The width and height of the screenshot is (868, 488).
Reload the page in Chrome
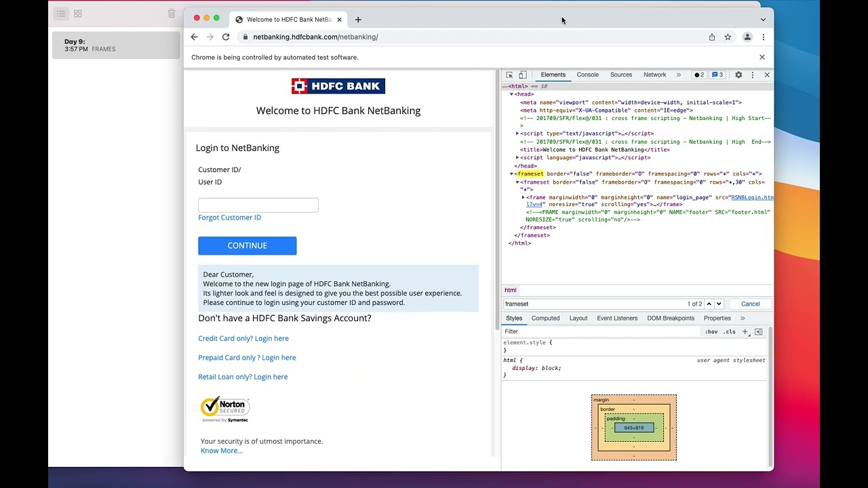[226, 37]
